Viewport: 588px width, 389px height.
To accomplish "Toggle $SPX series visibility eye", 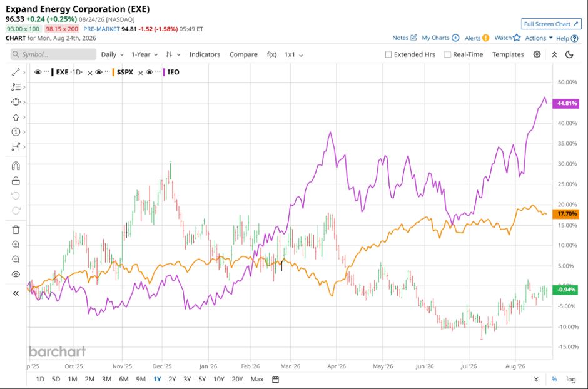I will 99,72.
